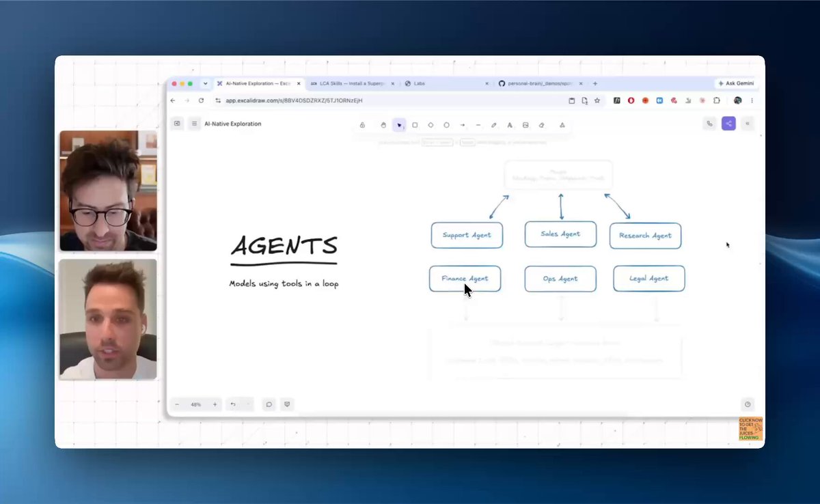Screen dimensions: 820x504
Task: Select the Pencil draw tool
Action: [x=494, y=125]
